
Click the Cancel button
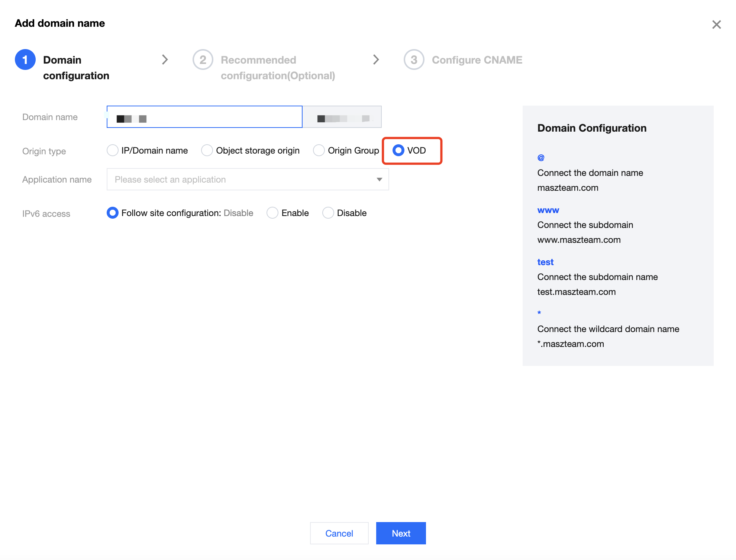tap(339, 533)
